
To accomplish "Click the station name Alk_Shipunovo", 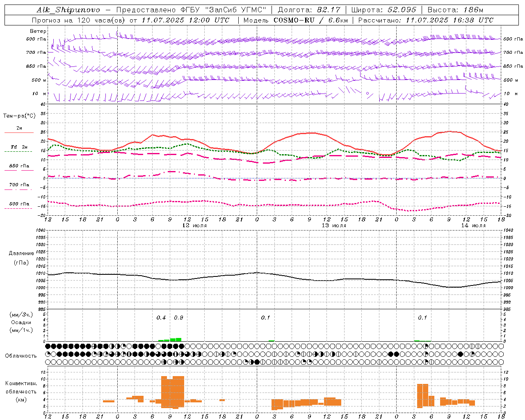I will [68, 10].
